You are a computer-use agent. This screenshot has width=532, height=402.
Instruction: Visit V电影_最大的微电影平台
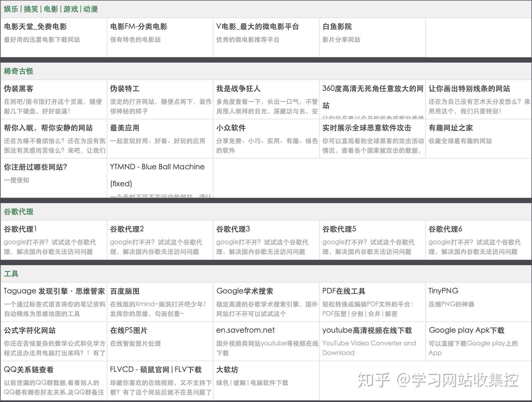point(258,27)
